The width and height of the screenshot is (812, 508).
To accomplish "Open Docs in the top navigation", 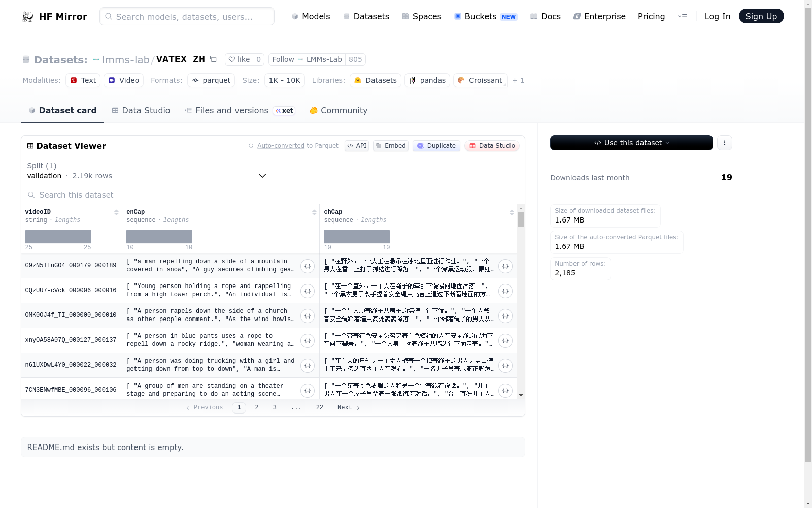I will coord(546,17).
